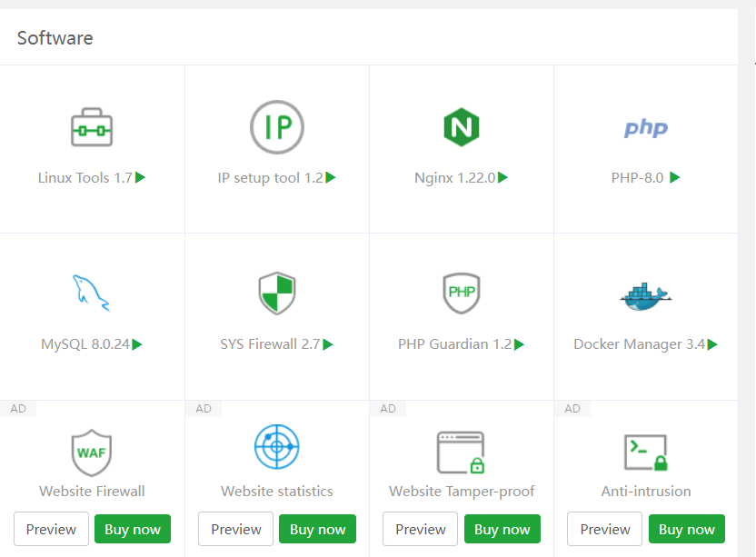Image resolution: width=756 pixels, height=557 pixels.
Task: Click the Website Firewall title text
Action: point(92,492)
